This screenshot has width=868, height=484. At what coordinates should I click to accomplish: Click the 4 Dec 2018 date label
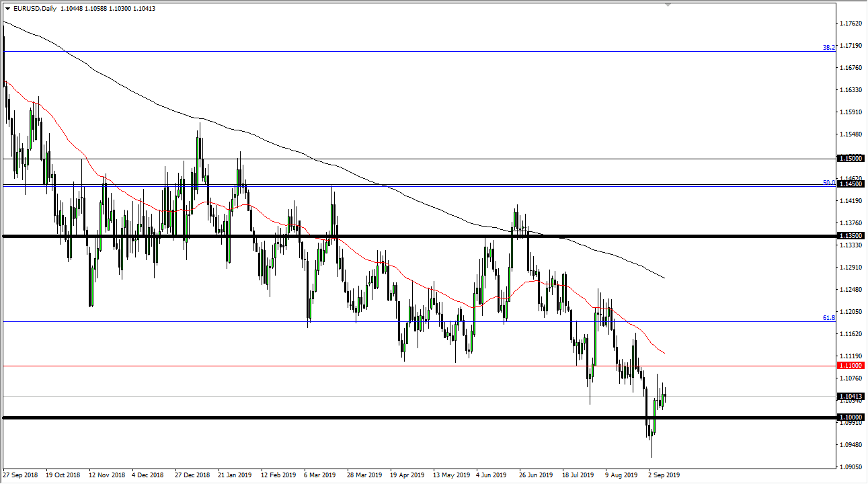pyautogui.click(x=148, y=475)
